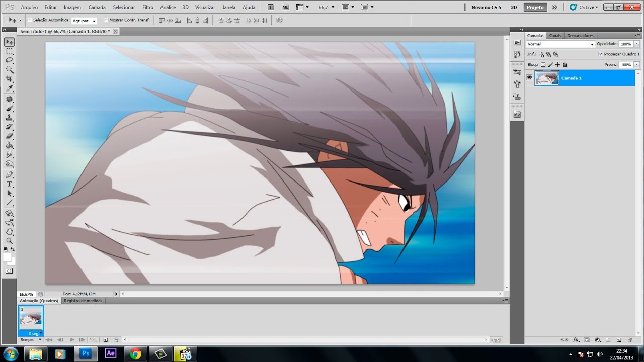Select the Magic Wand tool

pos(9,69)
